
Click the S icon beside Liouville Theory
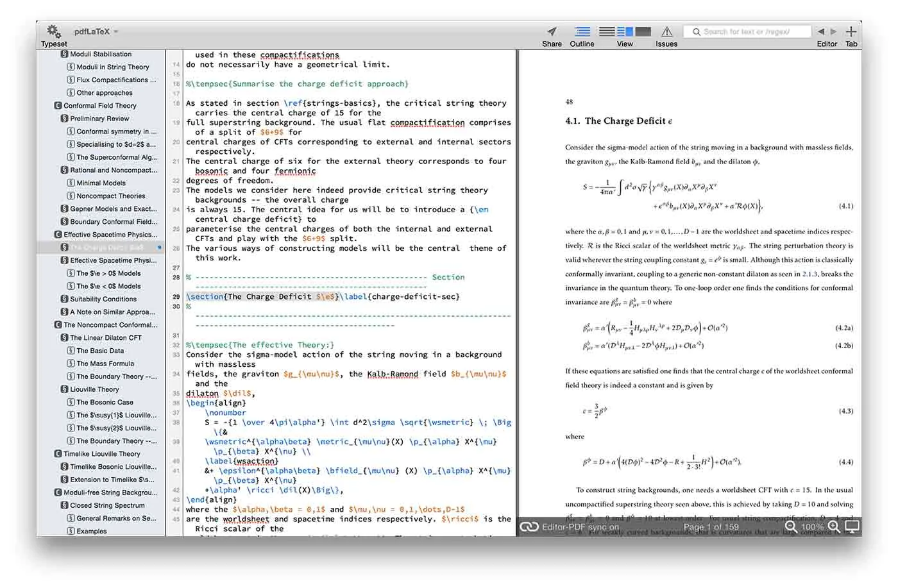pyautogui.click(x=64, y=389)
